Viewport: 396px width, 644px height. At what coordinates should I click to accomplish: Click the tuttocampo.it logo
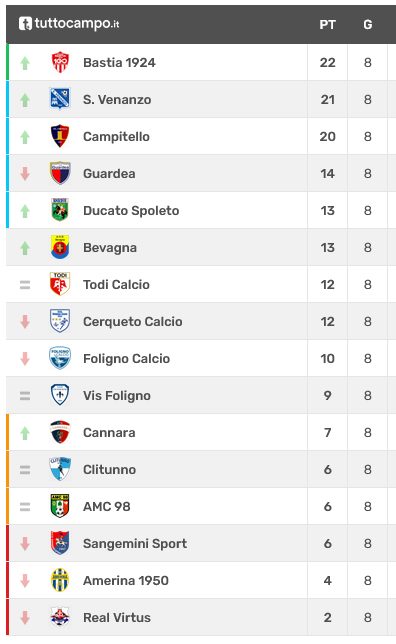(69, 24)
